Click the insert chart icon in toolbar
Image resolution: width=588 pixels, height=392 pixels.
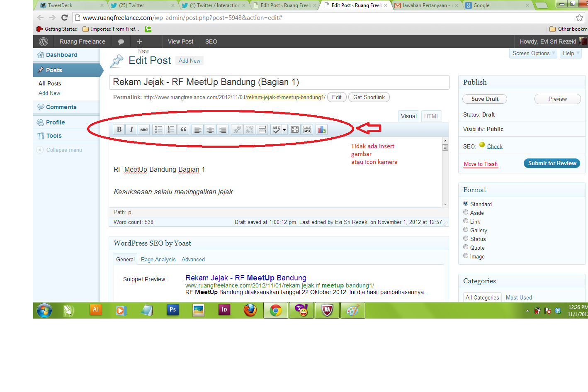coord(321,129)
